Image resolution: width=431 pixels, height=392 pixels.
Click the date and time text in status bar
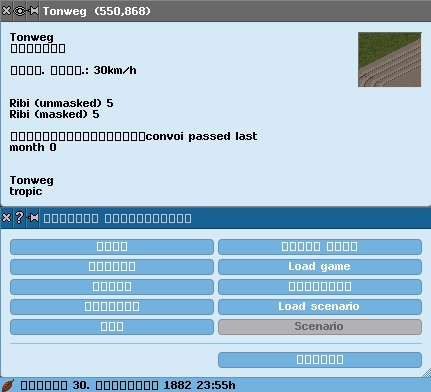[x=128, y=385]
